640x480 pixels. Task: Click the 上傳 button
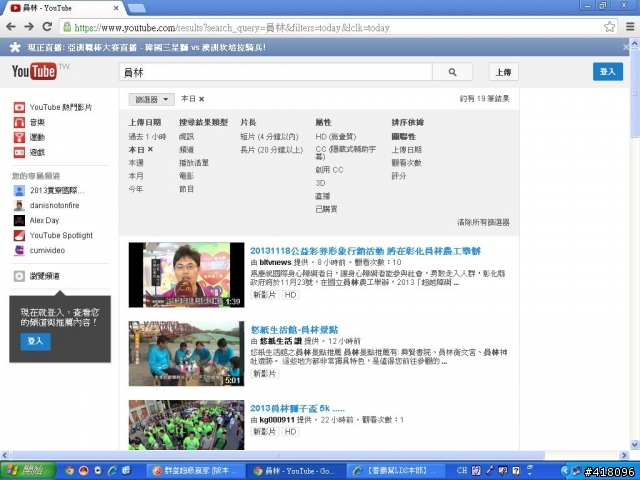point(503,72)
